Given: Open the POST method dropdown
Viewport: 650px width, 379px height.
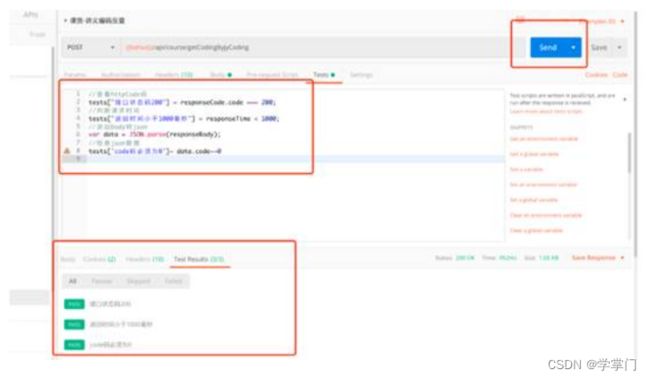Looking at the screenshot, I should 90,47.
